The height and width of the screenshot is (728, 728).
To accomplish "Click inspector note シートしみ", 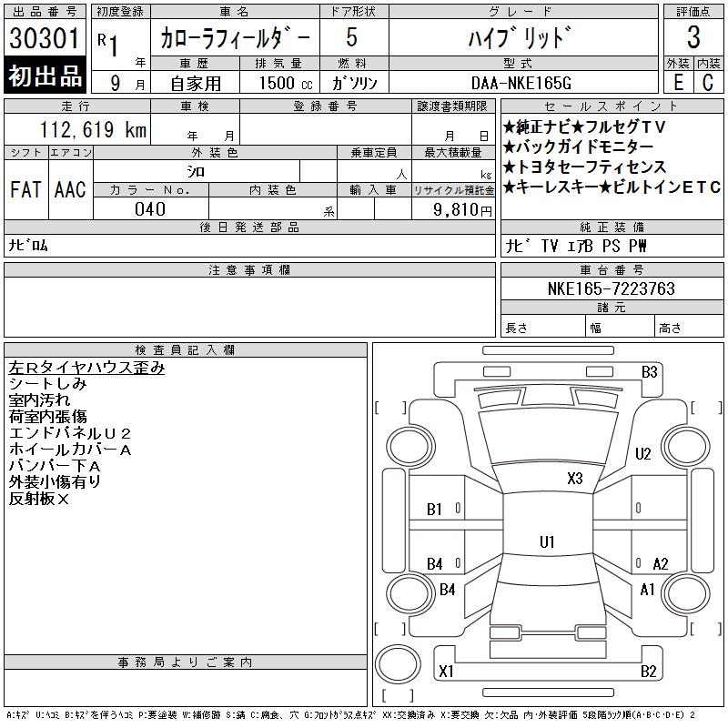I will tap(48, 384).
